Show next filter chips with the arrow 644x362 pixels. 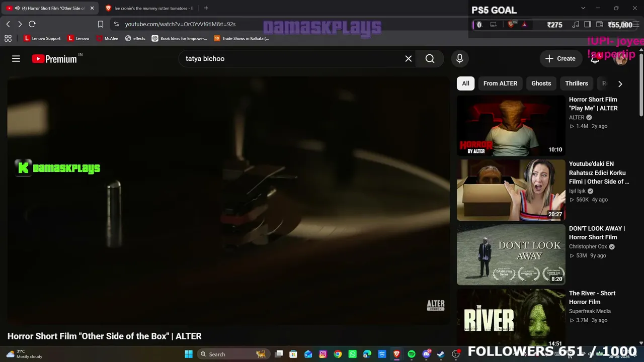620,84
